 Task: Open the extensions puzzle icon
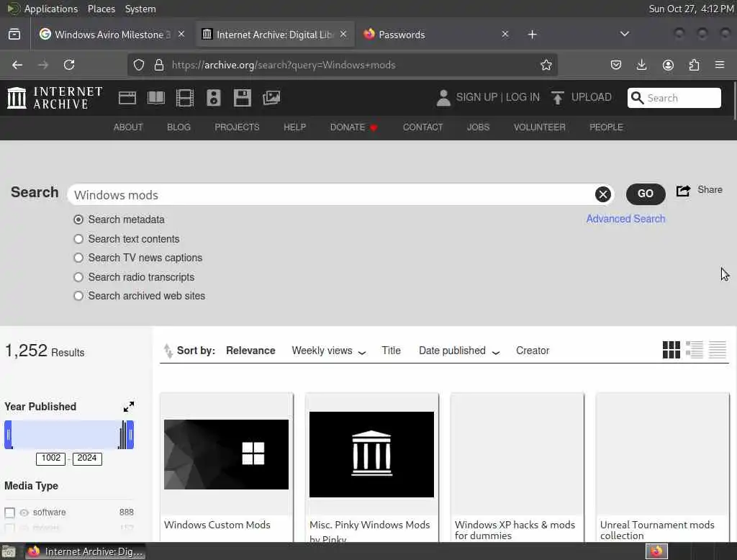694,65
